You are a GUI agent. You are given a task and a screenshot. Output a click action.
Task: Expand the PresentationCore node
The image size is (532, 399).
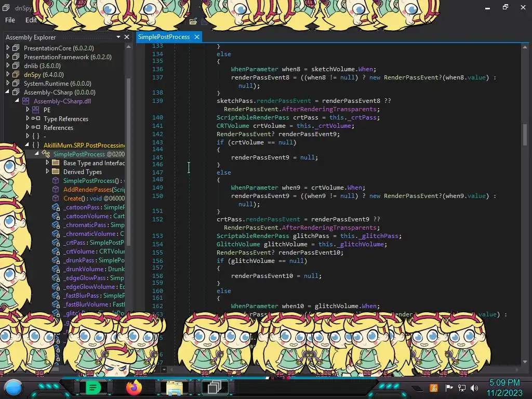pyautogui.click(x=8, y=48)
